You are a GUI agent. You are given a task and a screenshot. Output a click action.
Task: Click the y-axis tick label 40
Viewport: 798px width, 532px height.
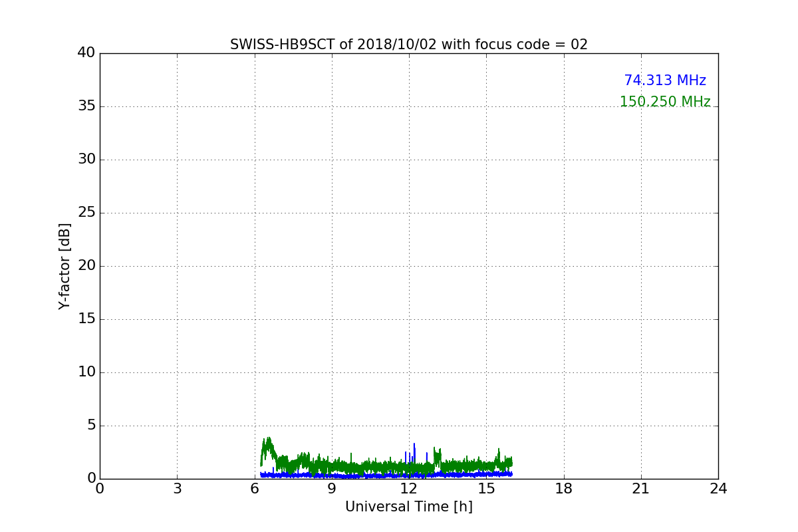pos(86,53)
